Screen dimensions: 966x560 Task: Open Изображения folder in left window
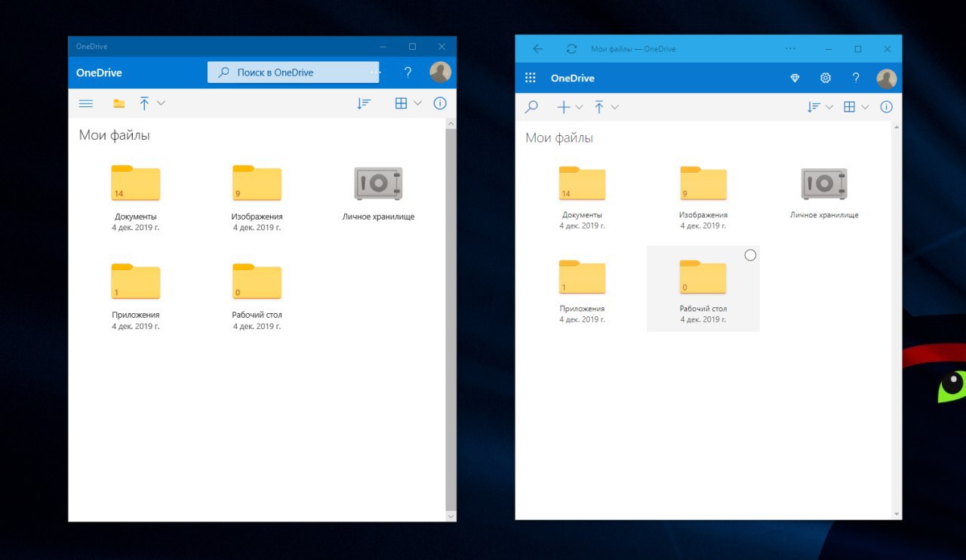pyautogui.click(x=257, y=183)
